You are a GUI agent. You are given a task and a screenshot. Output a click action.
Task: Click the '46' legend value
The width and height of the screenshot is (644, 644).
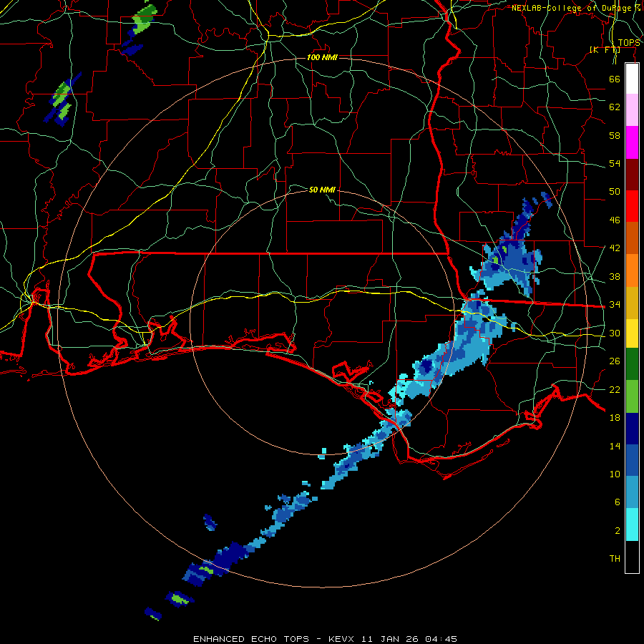point(615,220)
